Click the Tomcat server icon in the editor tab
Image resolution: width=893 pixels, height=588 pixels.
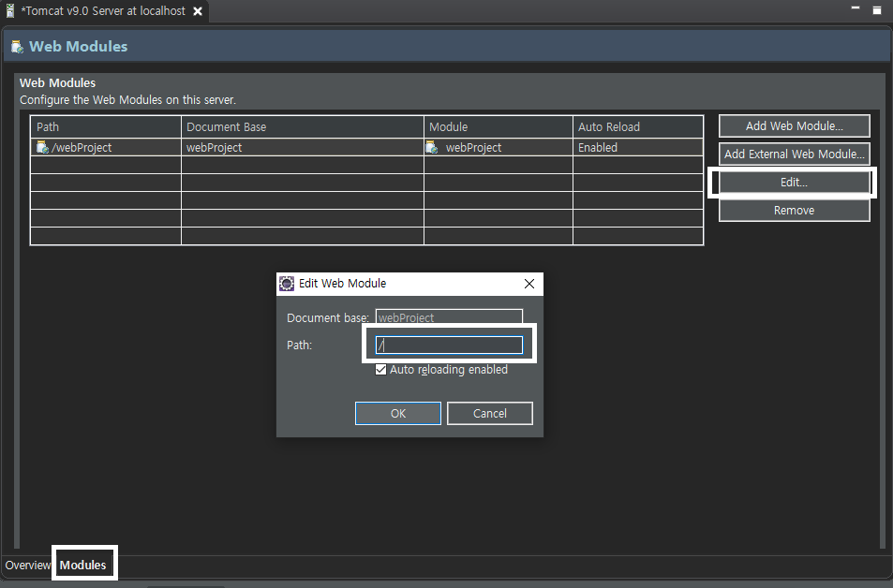coord(9,11)
